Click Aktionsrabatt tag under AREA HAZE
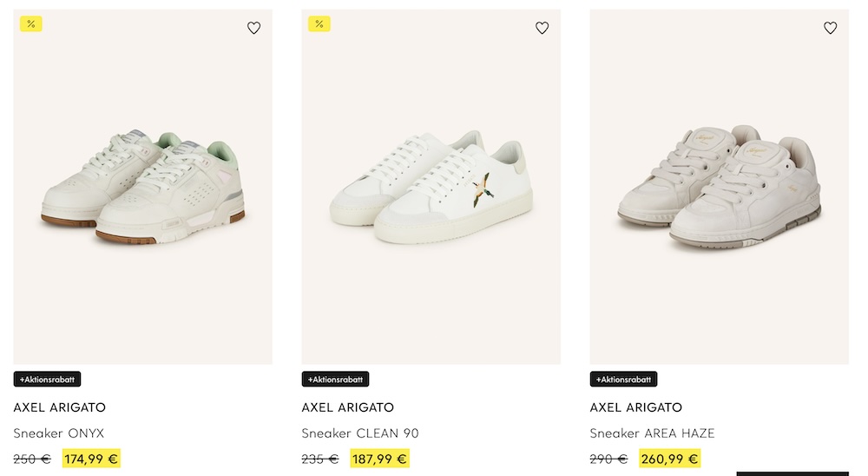This screenshot has height=476, width=868. point(623,380)
